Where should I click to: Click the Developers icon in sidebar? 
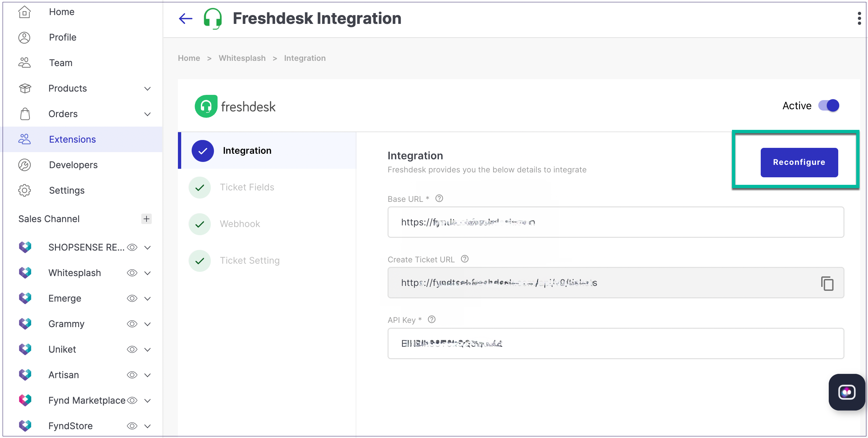click(x=24, y=165)
